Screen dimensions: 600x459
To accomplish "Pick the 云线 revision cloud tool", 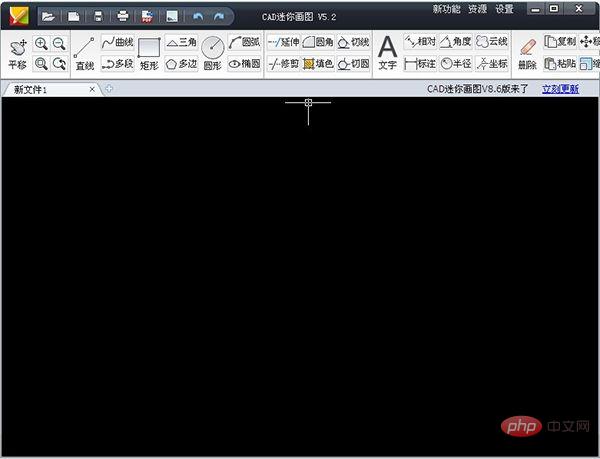I will click(492, 42).
